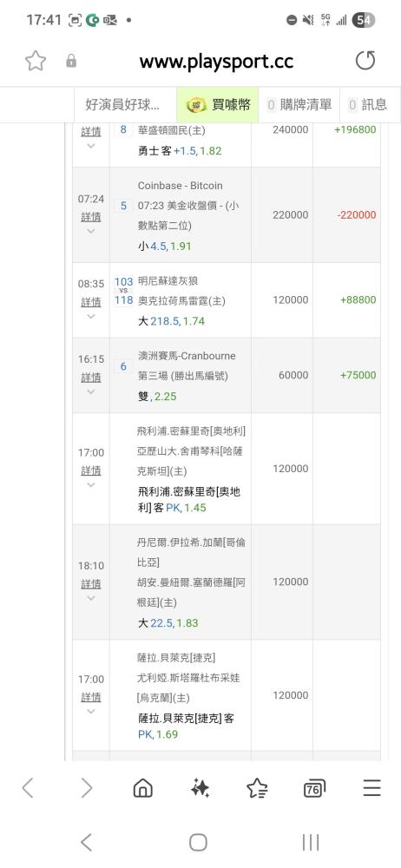
Task: Expand chevron under 16:15 Cranbourne row
Action: click(x=91, y=391)
